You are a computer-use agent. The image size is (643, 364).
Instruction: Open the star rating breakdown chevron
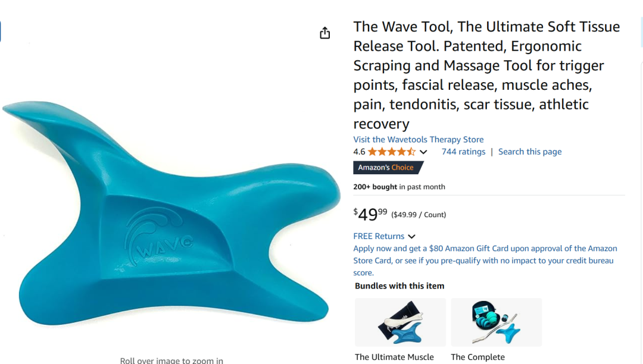click(x=424, y=152)
